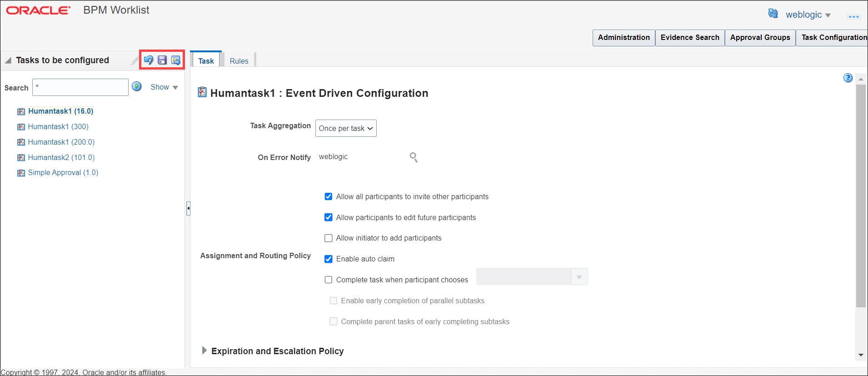868x376 pixels.
Task: Click the magnifier next to On Error Notify
Action: tap(414, 157)
